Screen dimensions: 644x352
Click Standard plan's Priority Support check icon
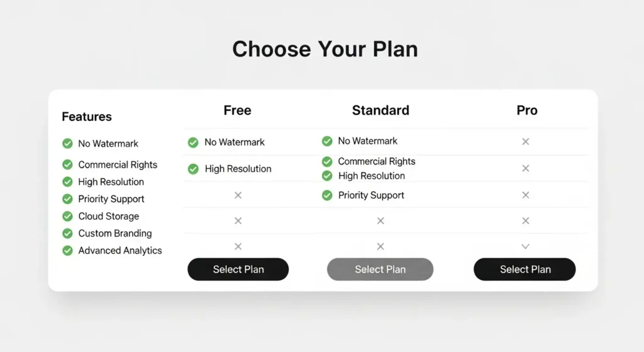tap(327, 195)
